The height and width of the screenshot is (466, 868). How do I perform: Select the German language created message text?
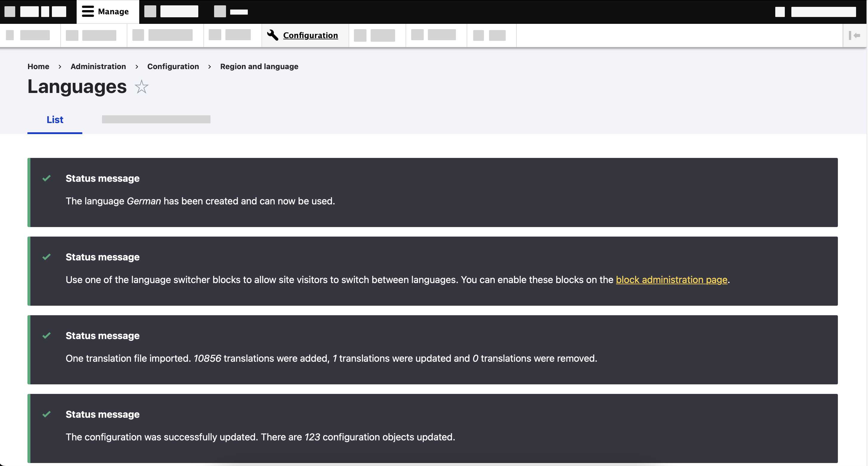pyautogui.click(x=200, y=201)
